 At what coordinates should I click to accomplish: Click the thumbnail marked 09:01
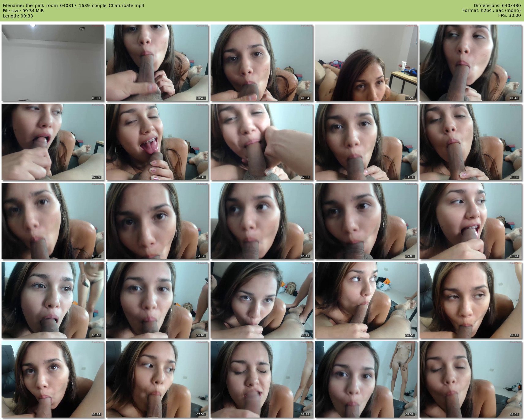(x=471, y=379)
